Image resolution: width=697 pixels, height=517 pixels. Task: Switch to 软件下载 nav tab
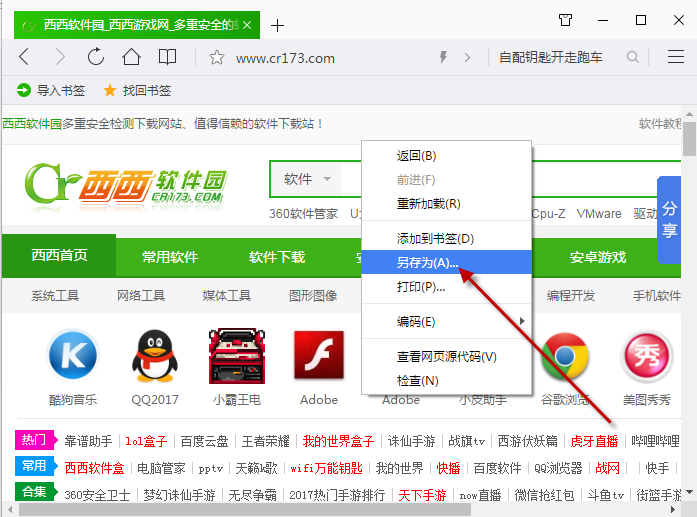[x=277, y=257]
